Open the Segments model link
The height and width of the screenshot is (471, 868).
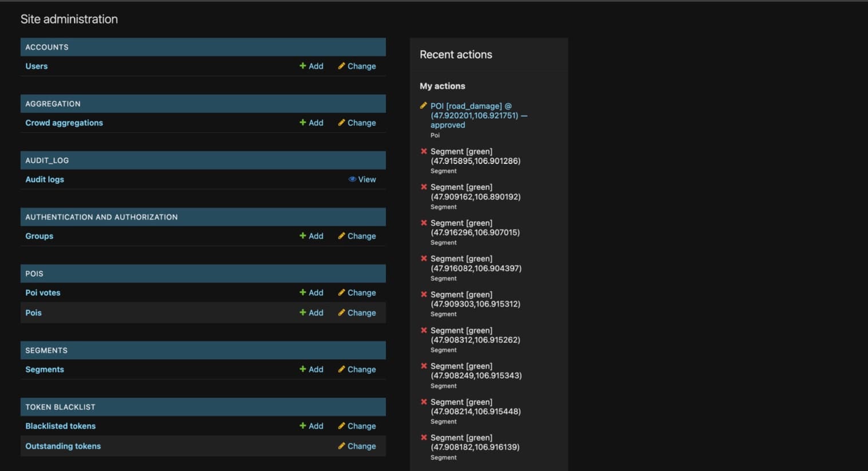tap(45, 369)
